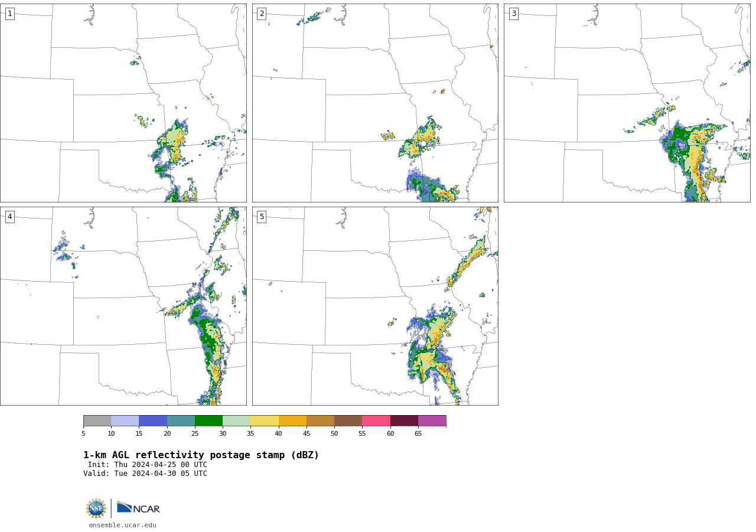This screenshot has width=756, height=532.
Task: Click the yellow 35-40 dBZ swatch
Action: coord(265,420)
